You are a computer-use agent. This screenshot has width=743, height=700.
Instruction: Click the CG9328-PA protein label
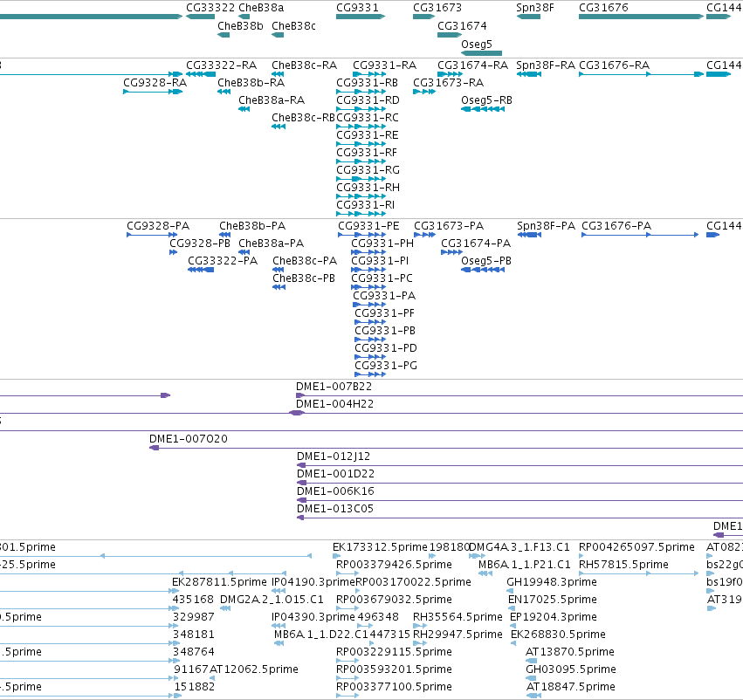[x=158, y=226]
